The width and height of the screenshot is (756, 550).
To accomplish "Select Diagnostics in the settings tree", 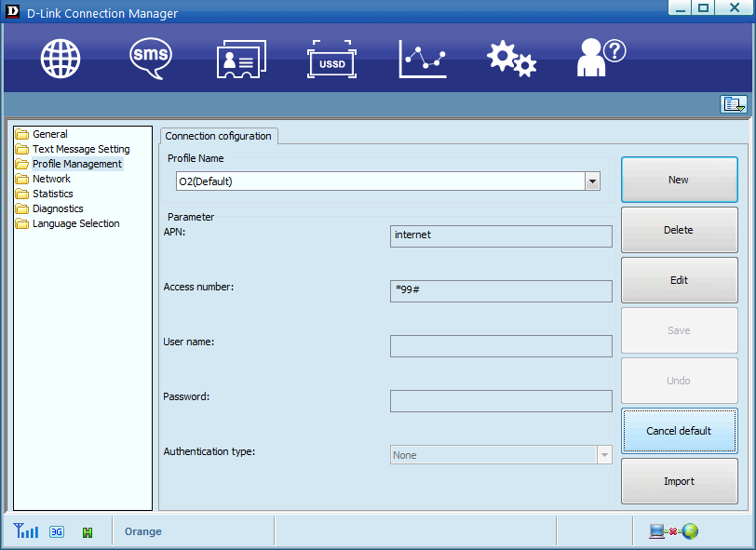I will (x=58, y=208).
